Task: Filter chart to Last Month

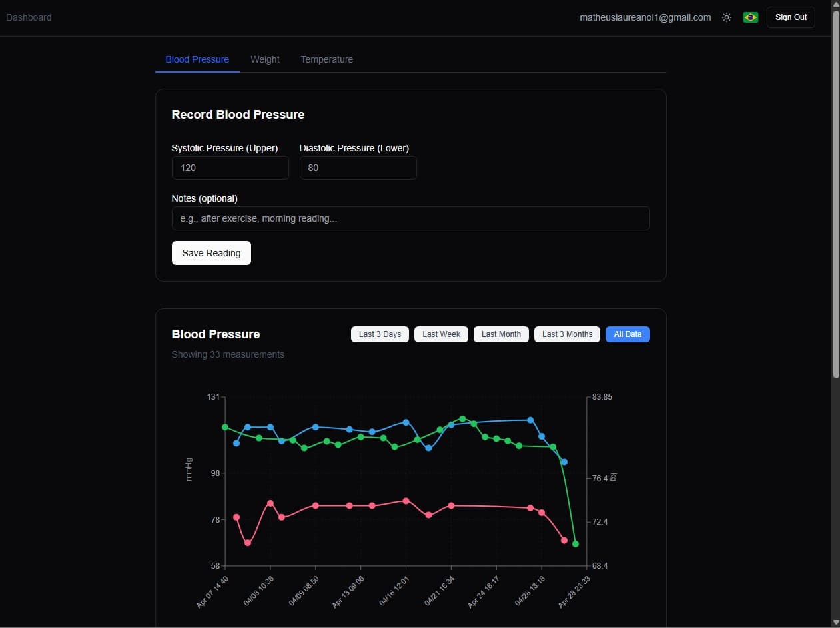Action: pyautogui.click(x=501, y=334)
